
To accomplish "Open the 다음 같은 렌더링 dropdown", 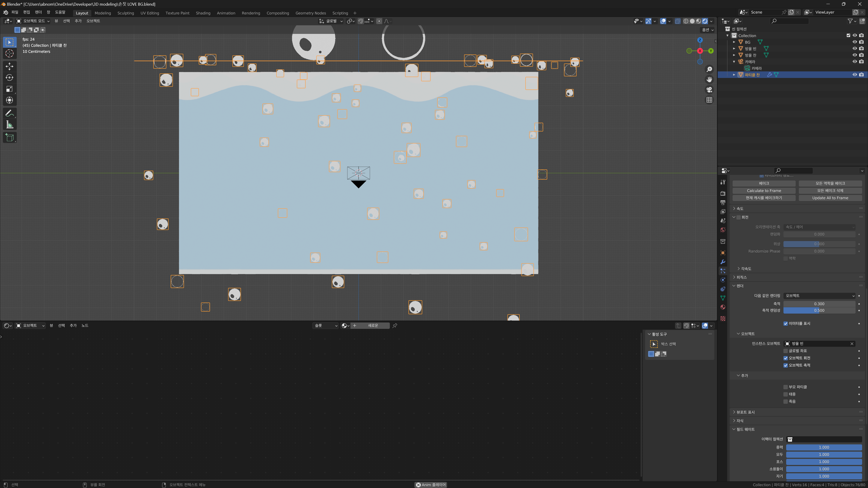I will (x=819, y=296).
